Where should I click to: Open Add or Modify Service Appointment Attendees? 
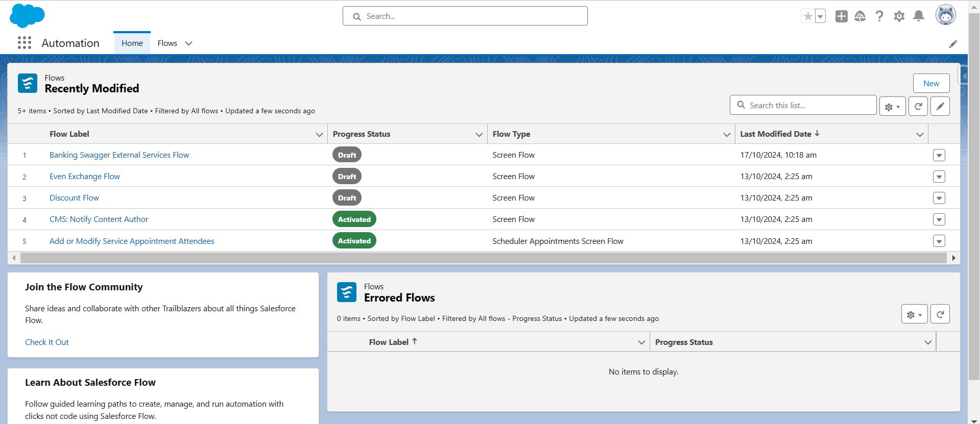tap(132, 241)
